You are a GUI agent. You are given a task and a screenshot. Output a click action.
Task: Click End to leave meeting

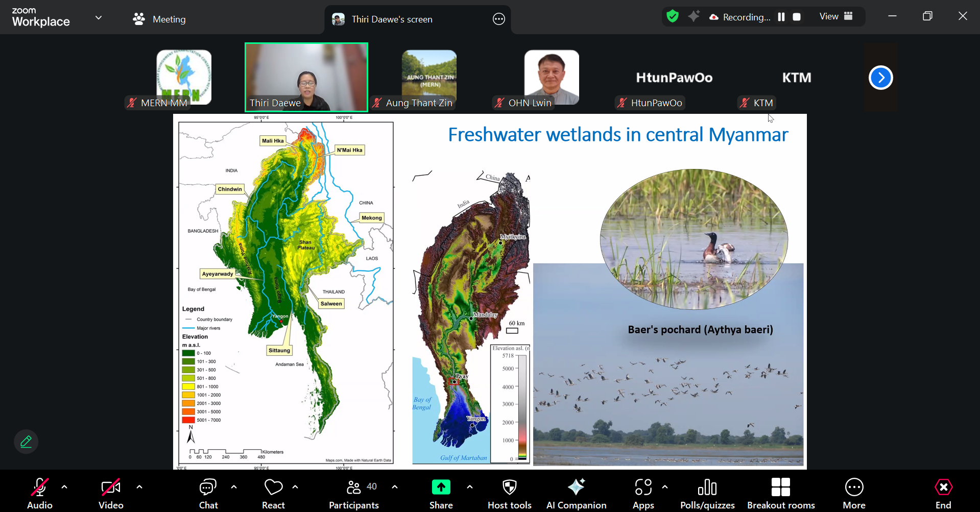943,493
